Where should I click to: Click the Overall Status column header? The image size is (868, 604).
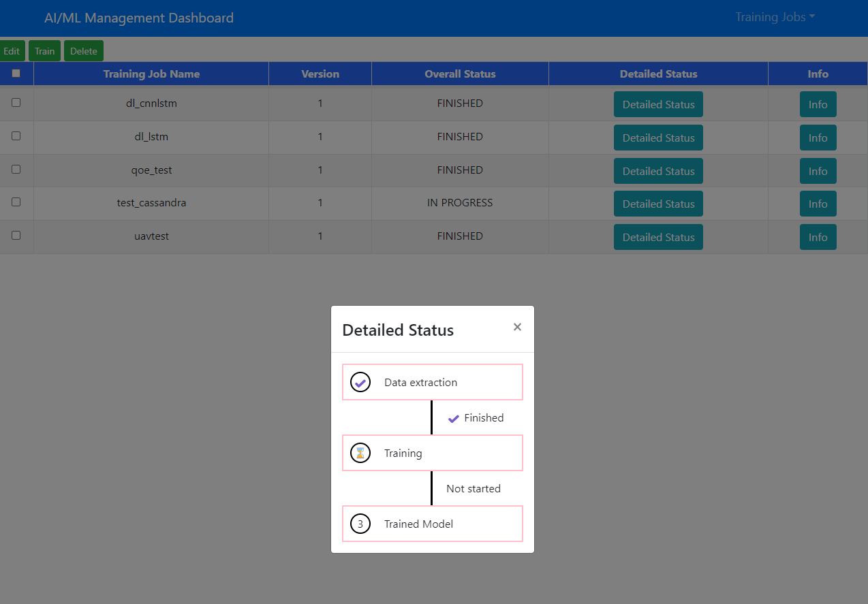pos(460,74)
